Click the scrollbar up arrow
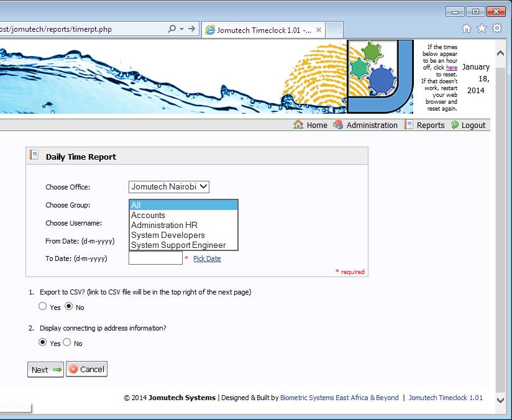 (500, 53)
